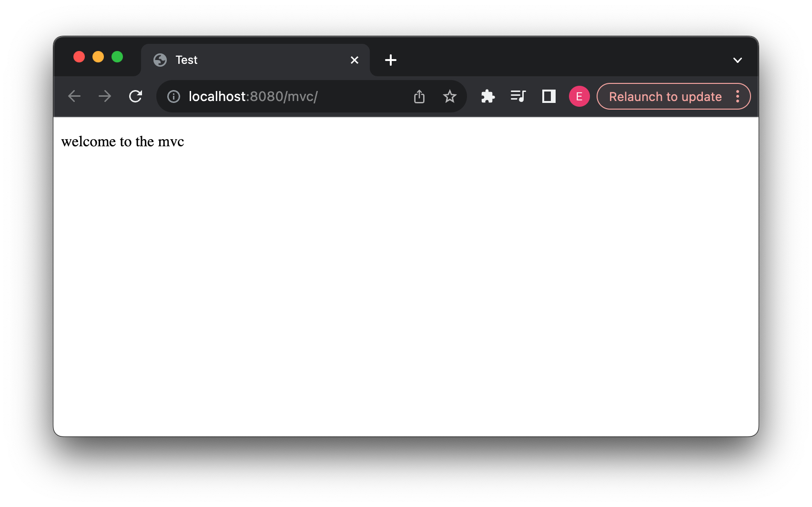Open site information for localhost
The image size is (812, 507).
(x=173, y=96)
